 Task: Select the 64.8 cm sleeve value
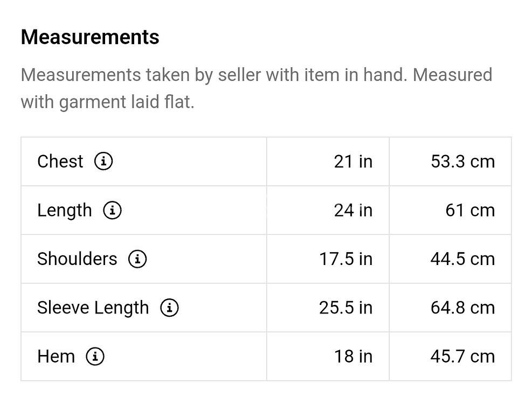[x=462, y=308]
